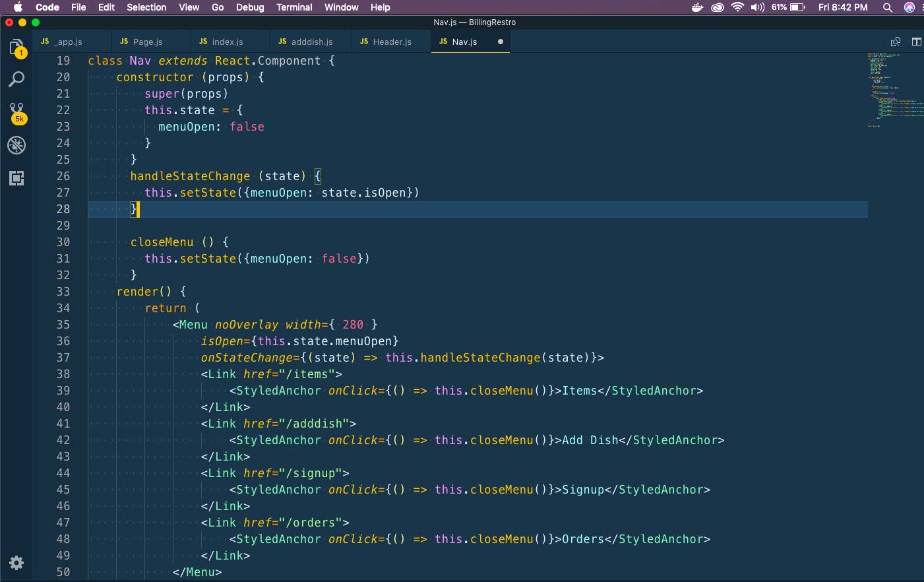Viewport: 924px width, 582px height.
Task: Click 'render()' on line 33
Action: [144, 292]
